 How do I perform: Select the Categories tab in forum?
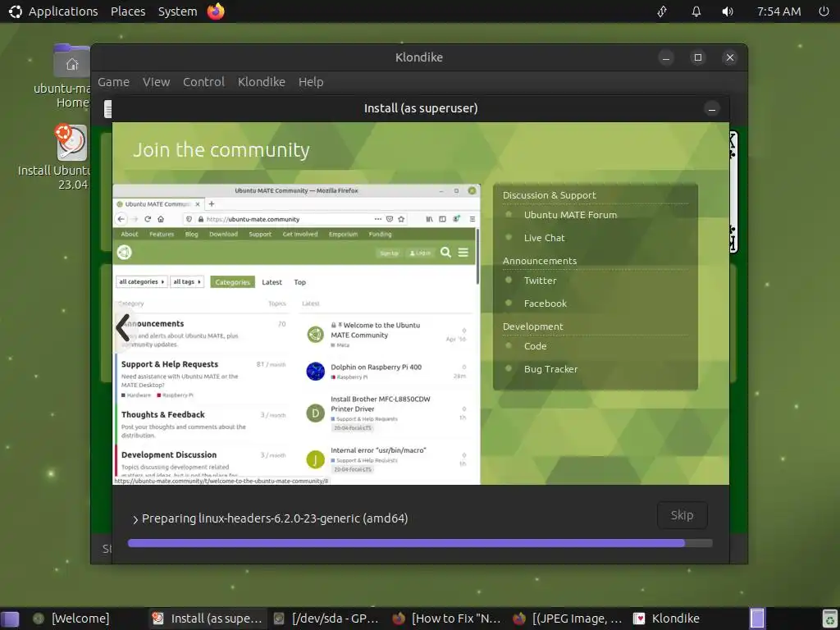(232, 282)
